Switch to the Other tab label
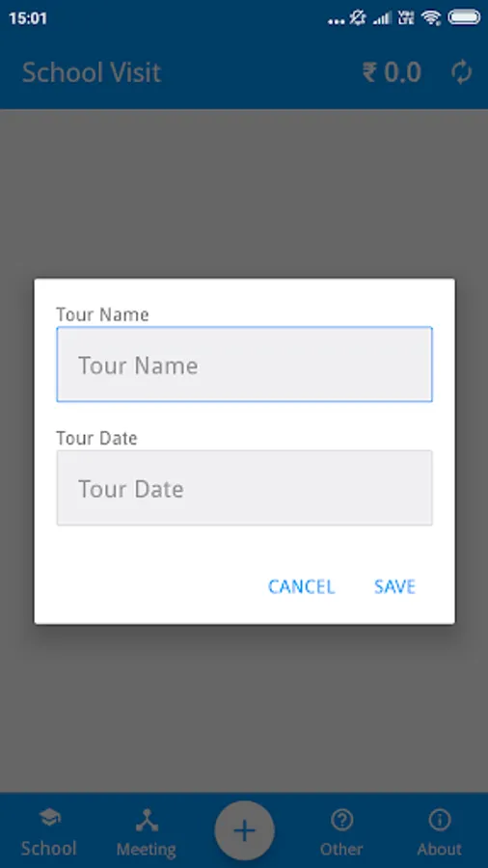Screen dimensions: 488x868 pyautogui.click(x=341, y=849)
